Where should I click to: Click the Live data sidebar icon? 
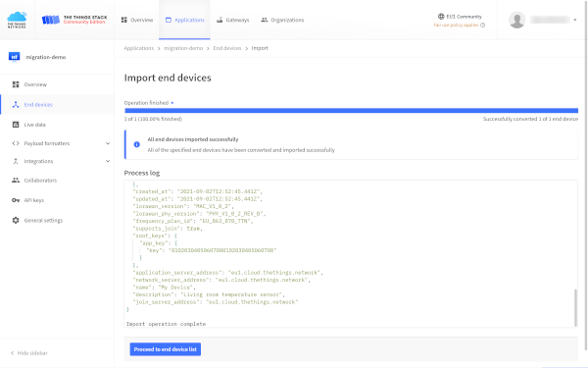[x=16, y=125]
